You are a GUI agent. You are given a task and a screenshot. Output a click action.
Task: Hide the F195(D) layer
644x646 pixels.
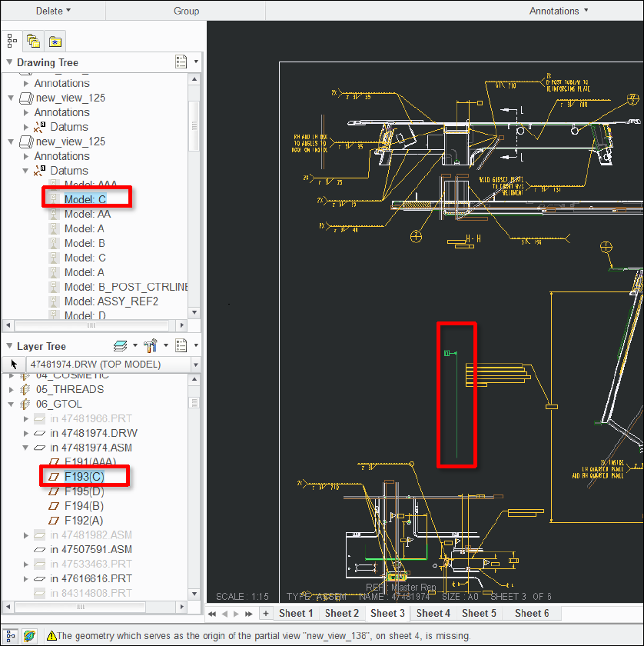(83, 491)
